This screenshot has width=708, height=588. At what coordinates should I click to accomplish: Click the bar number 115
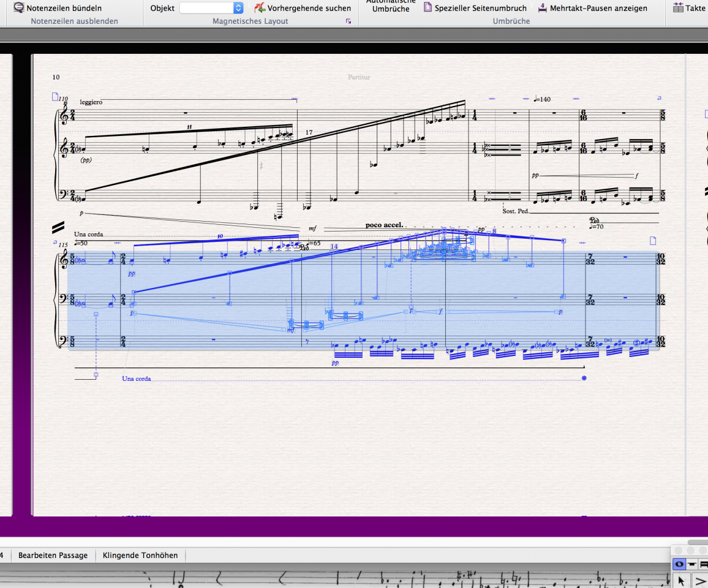(x=62, y=245)
